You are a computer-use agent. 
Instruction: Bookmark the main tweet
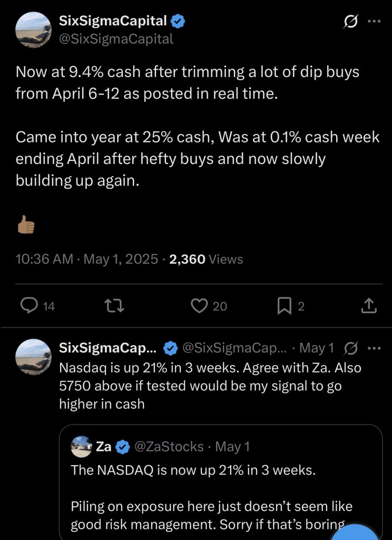(284, 305)
